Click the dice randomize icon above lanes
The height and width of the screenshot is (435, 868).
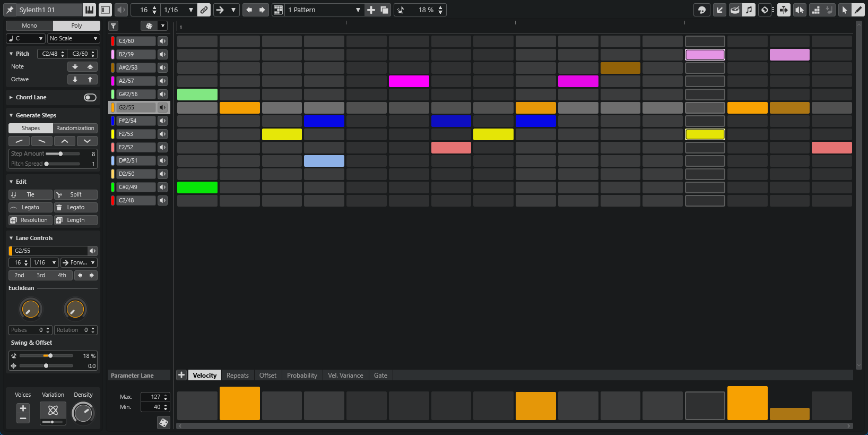point(149,25)
